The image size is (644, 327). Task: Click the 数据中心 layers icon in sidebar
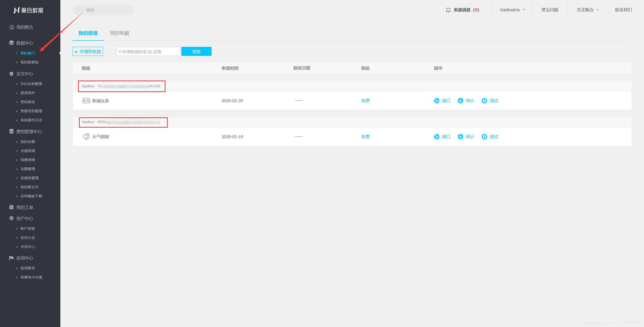click(11, 43)
